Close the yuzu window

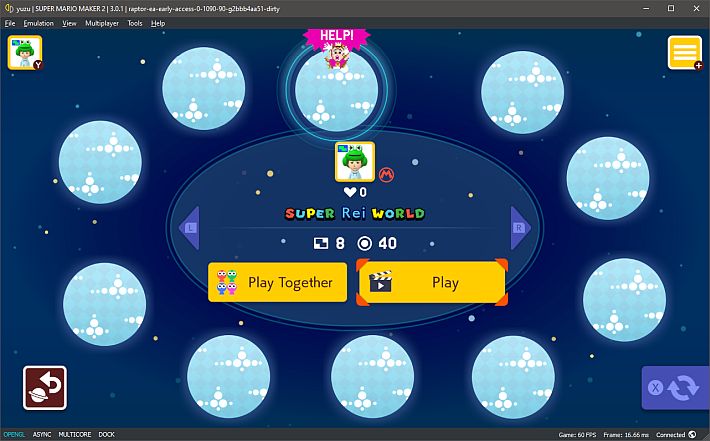[x=696, y=8]
